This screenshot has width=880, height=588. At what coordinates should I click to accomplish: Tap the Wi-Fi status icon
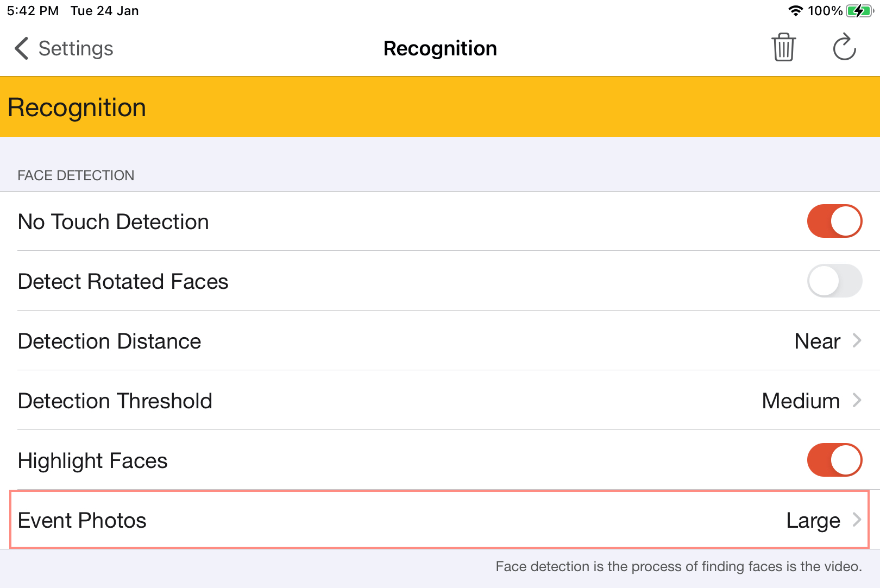[795, 11]
